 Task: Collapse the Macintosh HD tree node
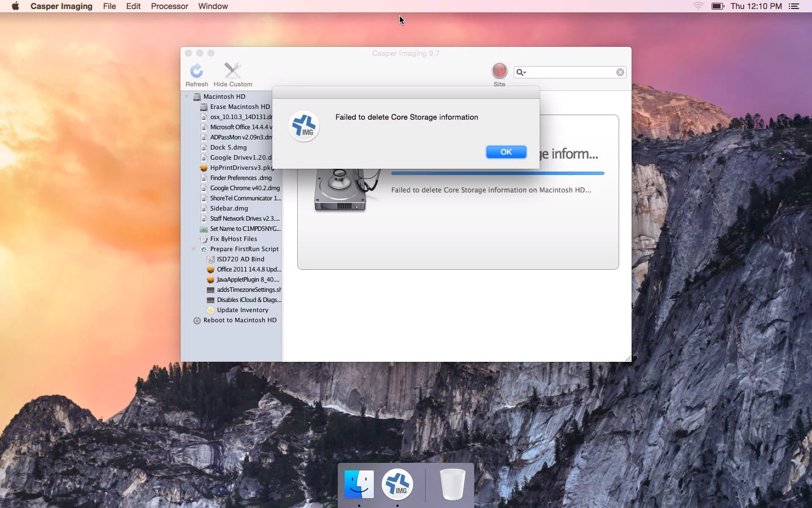[187, 97]
